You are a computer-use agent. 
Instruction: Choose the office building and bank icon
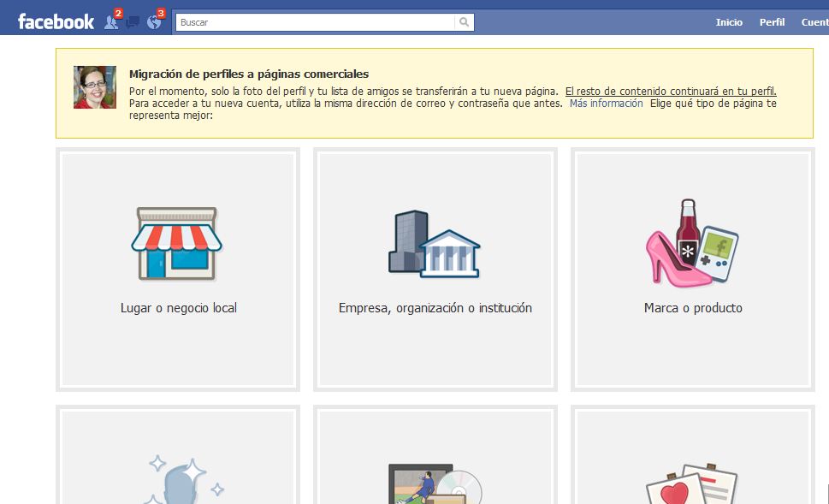pos(434,243)
